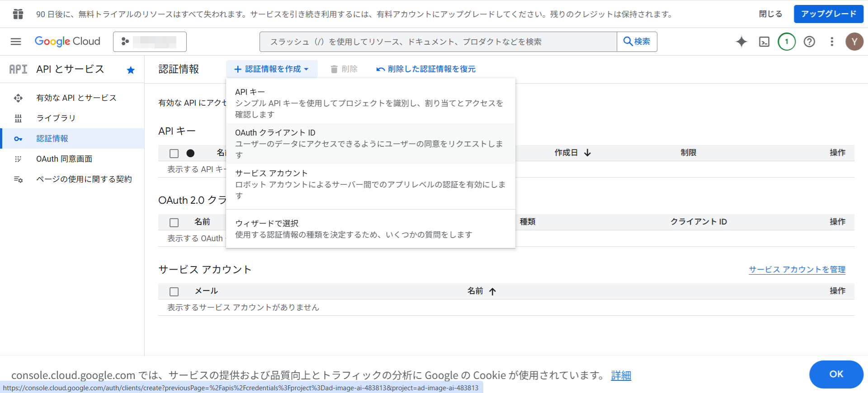Open サービス アカウントを管理 link
The height and width of the screenshot is (393, 868).
[797, 269]
